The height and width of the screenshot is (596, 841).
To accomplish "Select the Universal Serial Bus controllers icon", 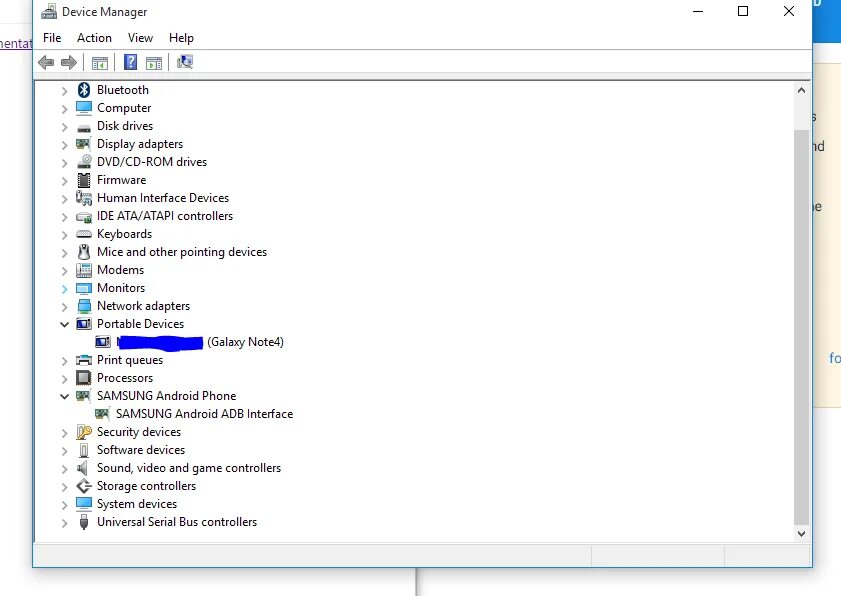I will [84, 522].
